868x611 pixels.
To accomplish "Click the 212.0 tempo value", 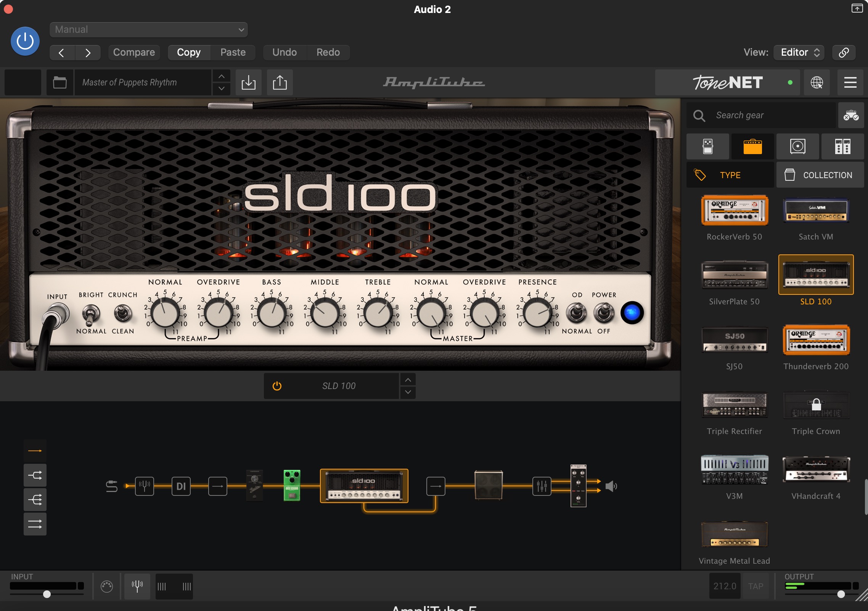I will click(725, 586).
